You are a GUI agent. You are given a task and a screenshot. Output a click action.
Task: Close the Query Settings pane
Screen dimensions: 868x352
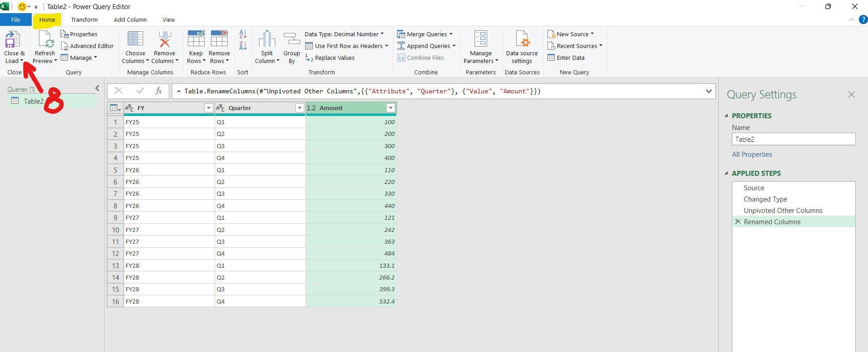pyautogui.click(x=851, y=94)
